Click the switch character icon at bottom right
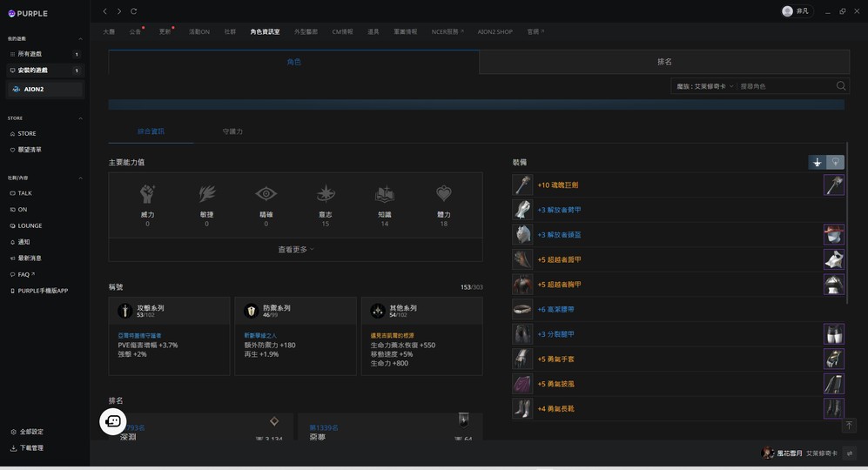The width and height of the screenshot is (868, 470). [x=850, y=453]
